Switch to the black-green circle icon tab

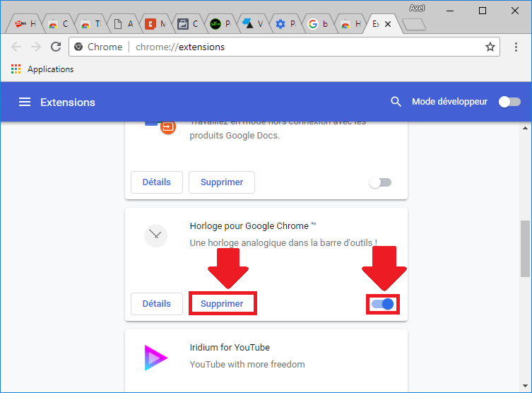point(220,24)
